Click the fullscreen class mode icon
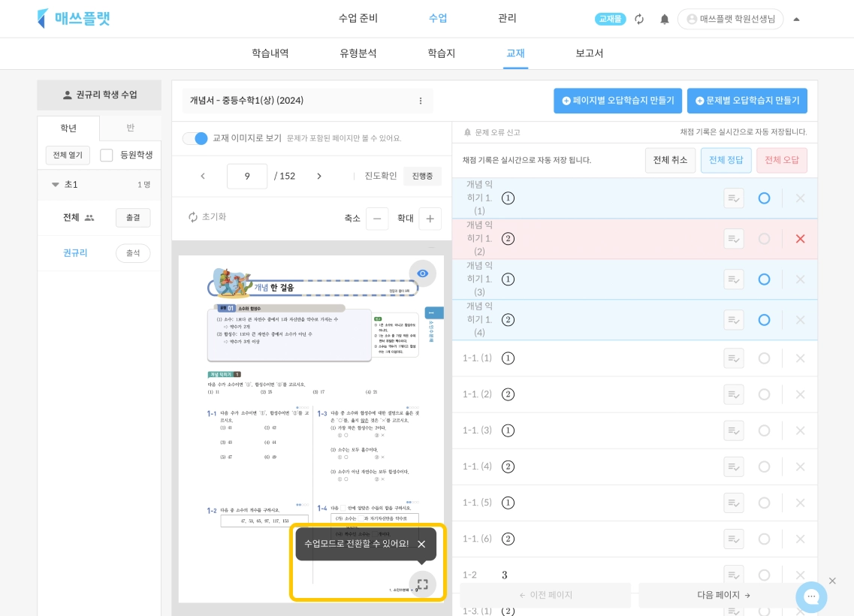The image size is (854, 616). [x=422, y=584]
